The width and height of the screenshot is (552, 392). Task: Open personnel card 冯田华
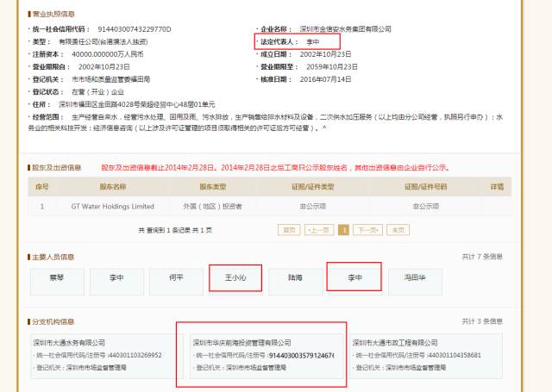point(415,282)
